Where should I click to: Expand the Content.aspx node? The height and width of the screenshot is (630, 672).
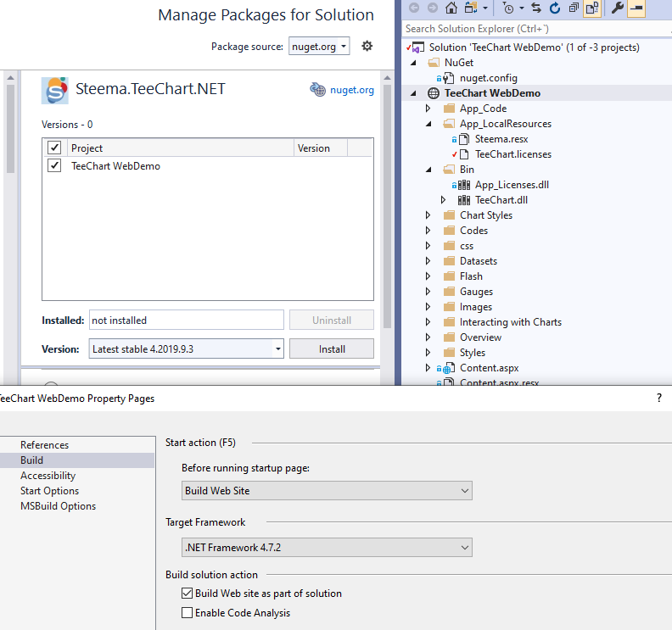[x=428, y=368]
